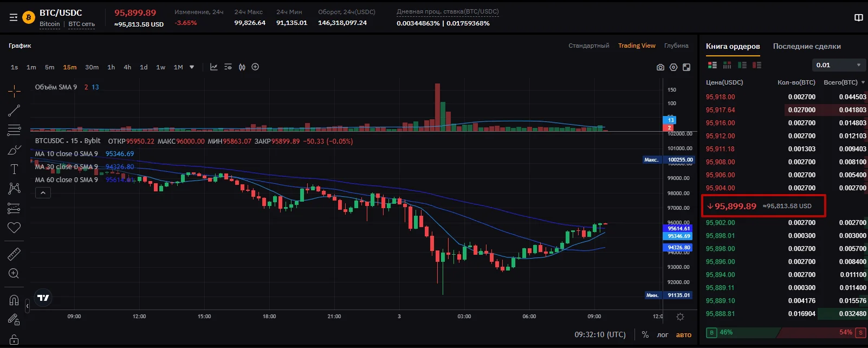
Task: Open the Всего(BTC) column dropdown
Action: click(863, 82)
